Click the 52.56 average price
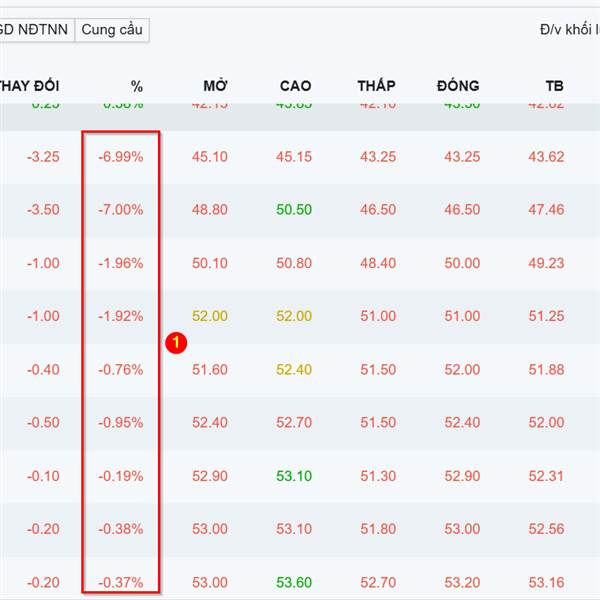 click(x=546, y=529)
